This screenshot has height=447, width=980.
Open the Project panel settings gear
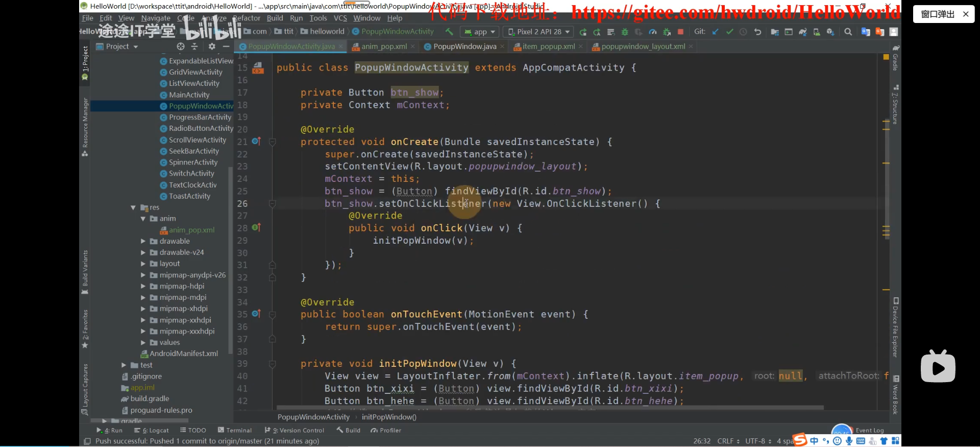(212, 46)
